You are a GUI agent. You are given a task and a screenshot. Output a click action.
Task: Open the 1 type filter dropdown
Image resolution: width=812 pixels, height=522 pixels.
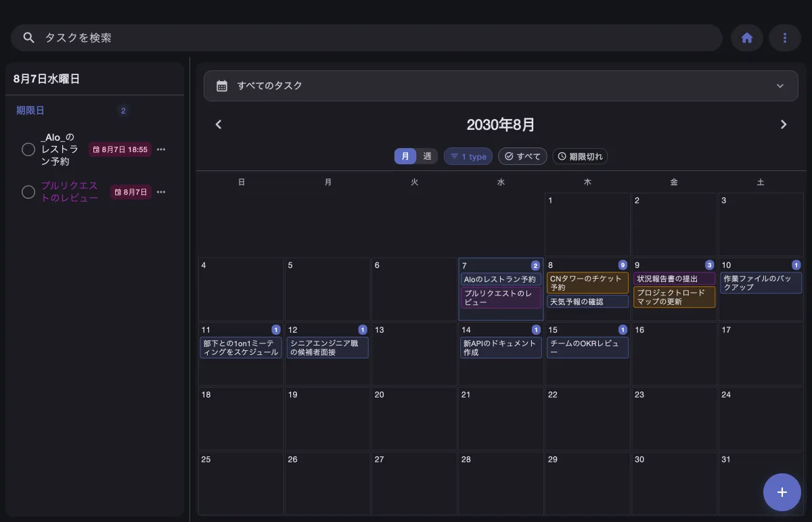click(x=468, y=156)
